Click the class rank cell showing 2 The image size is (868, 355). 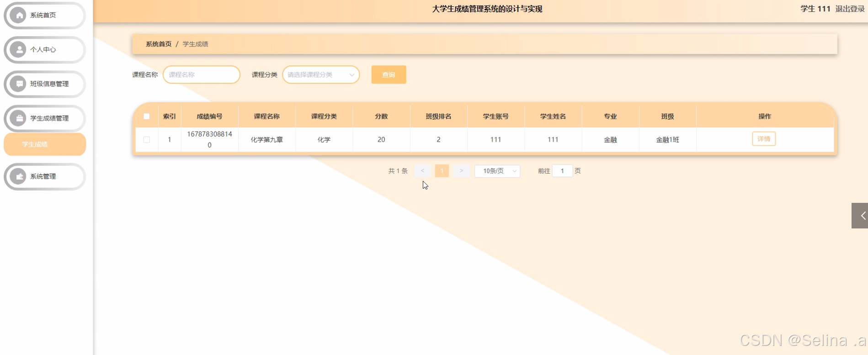pyautogui.click(x=438, y=140)
